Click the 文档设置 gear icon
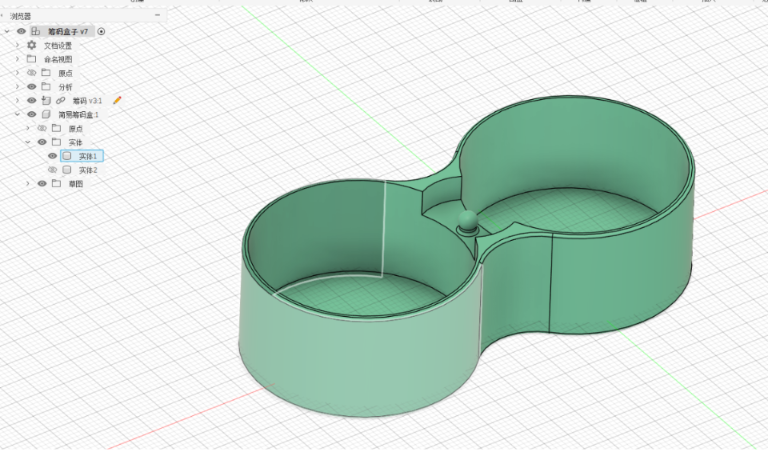This screenshot has height=450, width=768. [x=31, y=45]
